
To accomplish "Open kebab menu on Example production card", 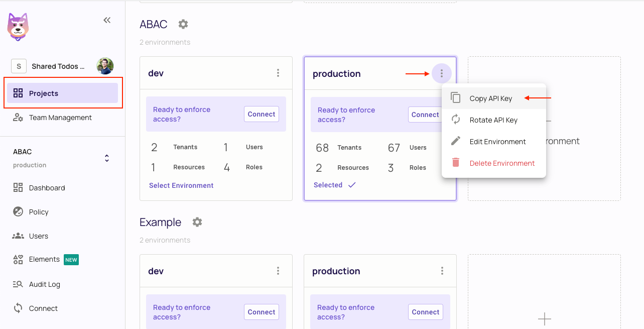I will 442,271.
